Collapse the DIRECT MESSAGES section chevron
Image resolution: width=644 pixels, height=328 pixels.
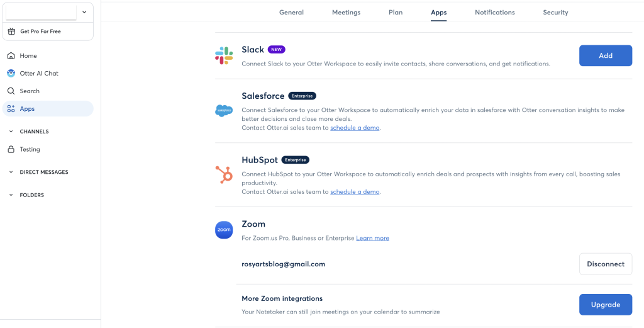[x=11, y=172]
